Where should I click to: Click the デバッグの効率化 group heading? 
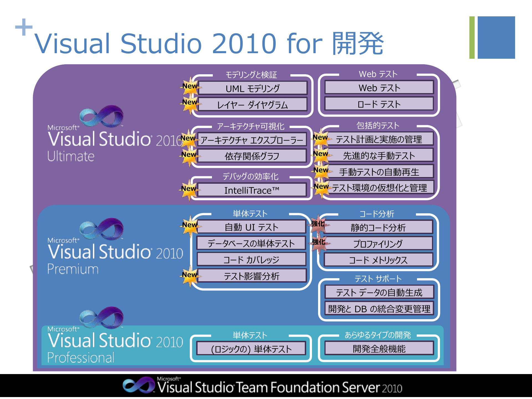click(250, 177)
